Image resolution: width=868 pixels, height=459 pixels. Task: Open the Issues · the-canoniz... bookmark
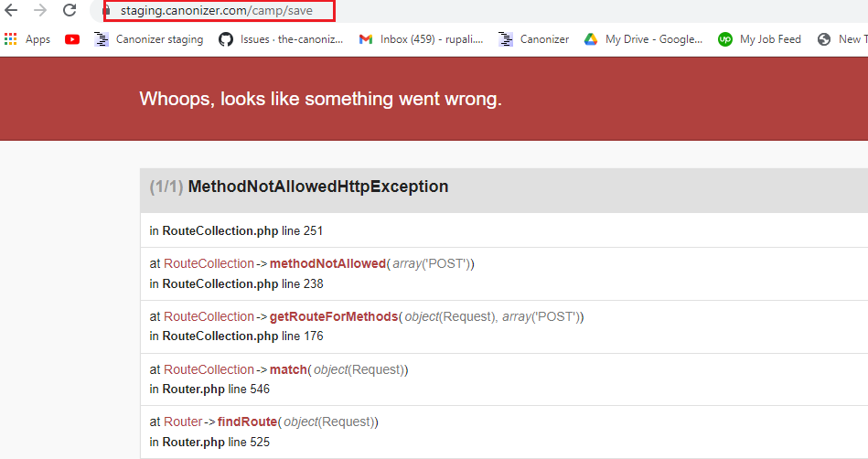[292, 39]
